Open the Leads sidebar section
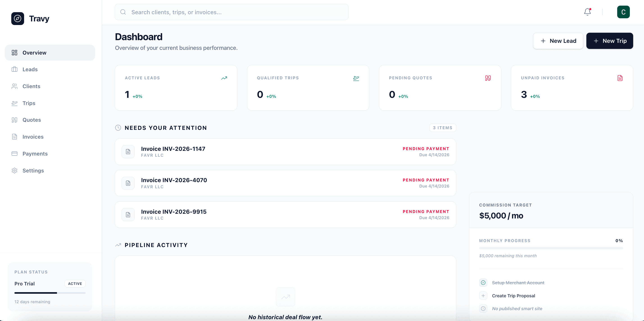Screen dimensions: 644x321 pos(30,69)
